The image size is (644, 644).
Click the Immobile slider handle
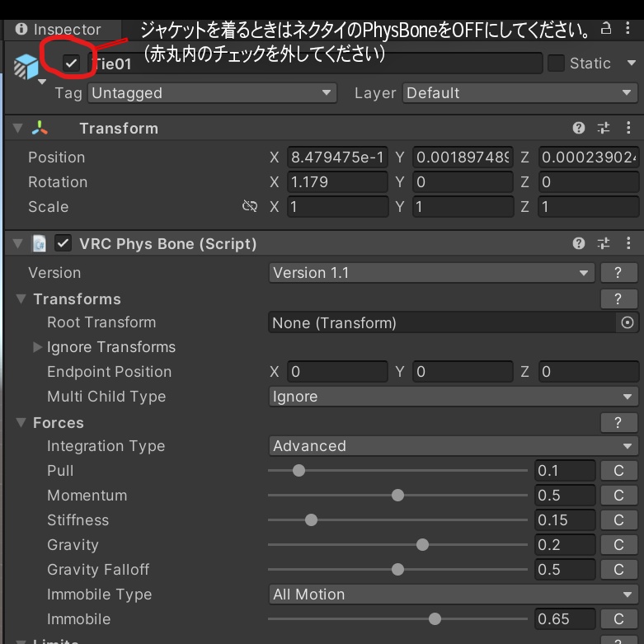pyautogui.click(x=435, y=619)
